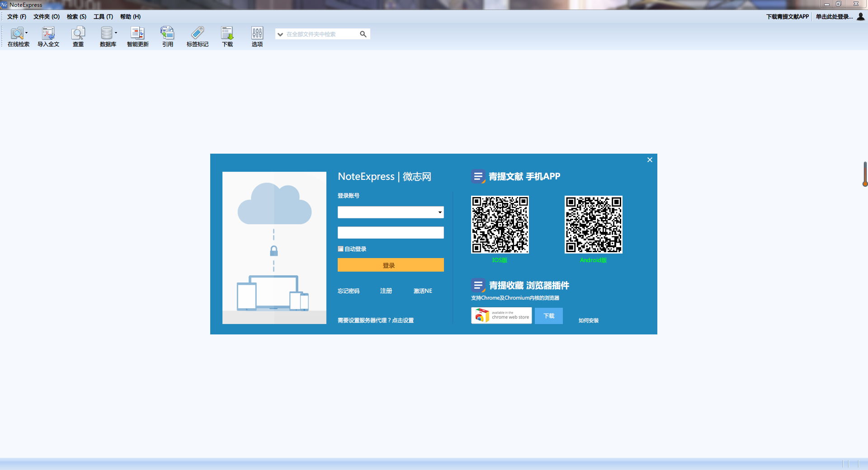Screen dimensions: 868x470
Task: Click 单击此处登录 login link at top
Action: 834,17
